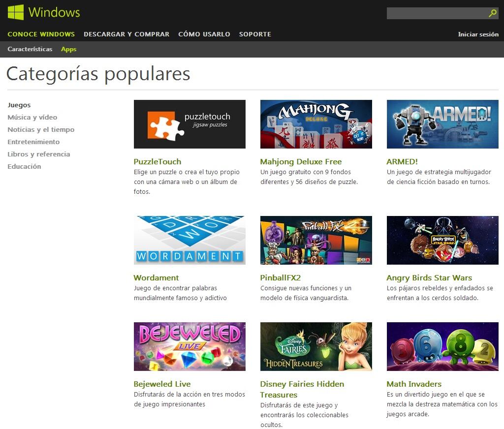Click the search magnifier icon
Screen dimensions: 504x429
(x=493, y=13)
